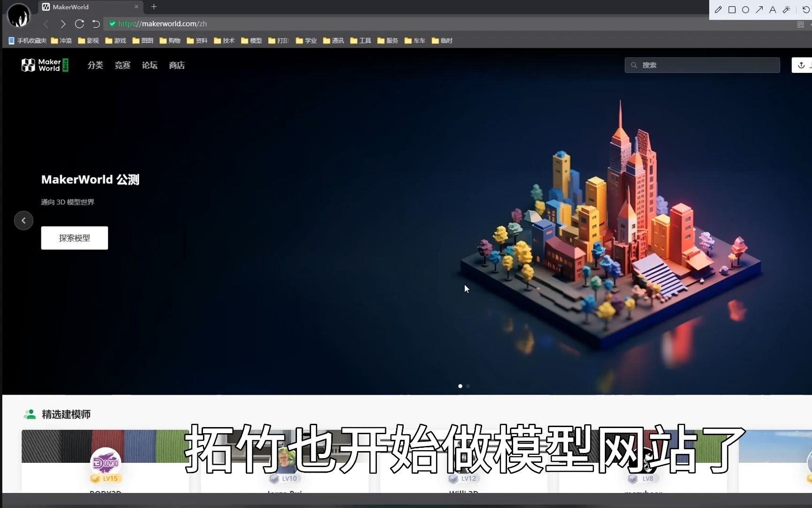Open the 车车 bookmark folder

(415, 40)
